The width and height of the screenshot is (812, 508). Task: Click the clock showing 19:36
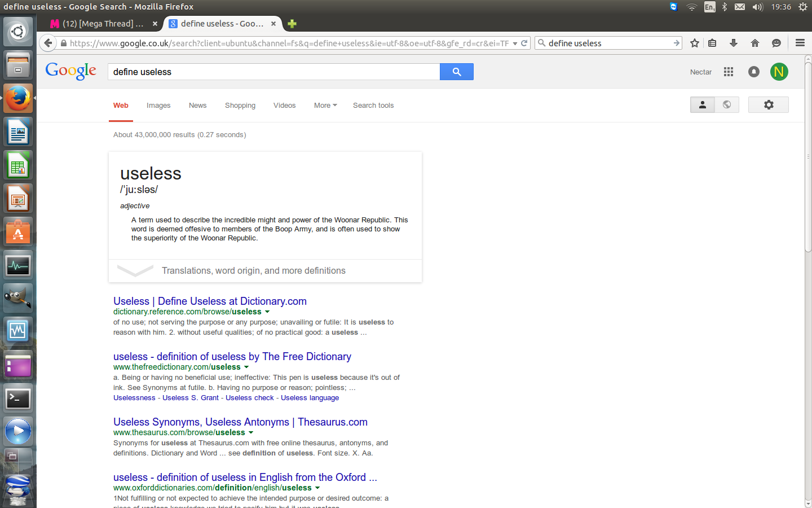781,7
